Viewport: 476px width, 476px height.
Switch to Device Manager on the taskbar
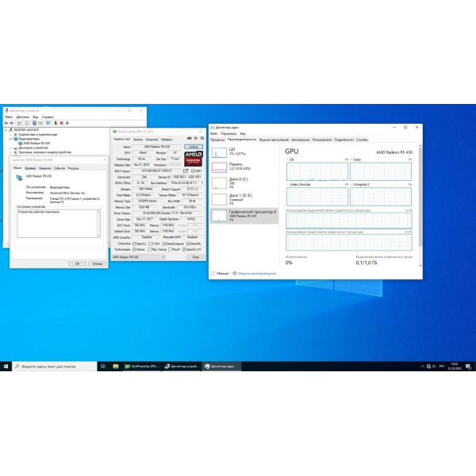point(182,367)
